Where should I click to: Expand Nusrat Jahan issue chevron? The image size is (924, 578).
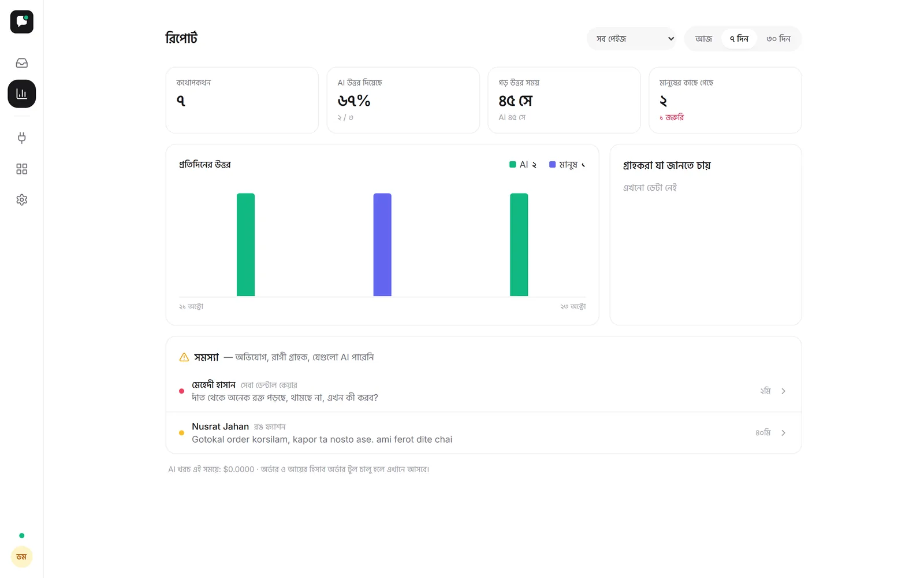click(x=783, y=433)
